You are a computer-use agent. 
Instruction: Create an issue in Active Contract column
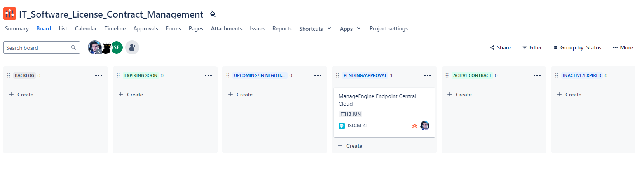pyautogui.click(x=460, y=95)
